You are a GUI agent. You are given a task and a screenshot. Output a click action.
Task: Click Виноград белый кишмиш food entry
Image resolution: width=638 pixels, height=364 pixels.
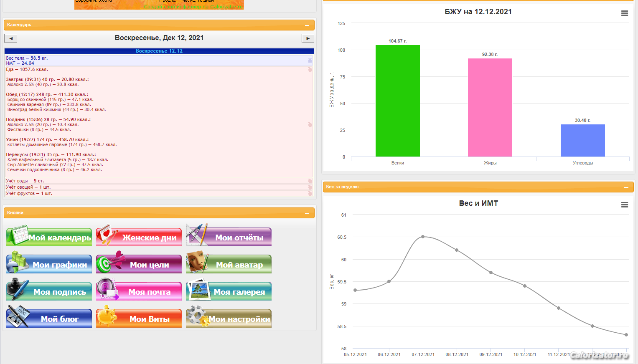[x=56, y=109]
